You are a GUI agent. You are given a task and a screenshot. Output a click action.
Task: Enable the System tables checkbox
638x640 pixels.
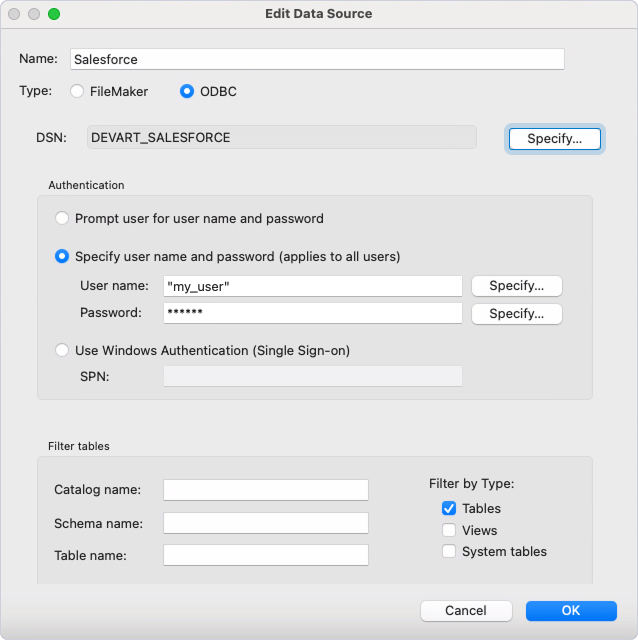click(449, 551)
